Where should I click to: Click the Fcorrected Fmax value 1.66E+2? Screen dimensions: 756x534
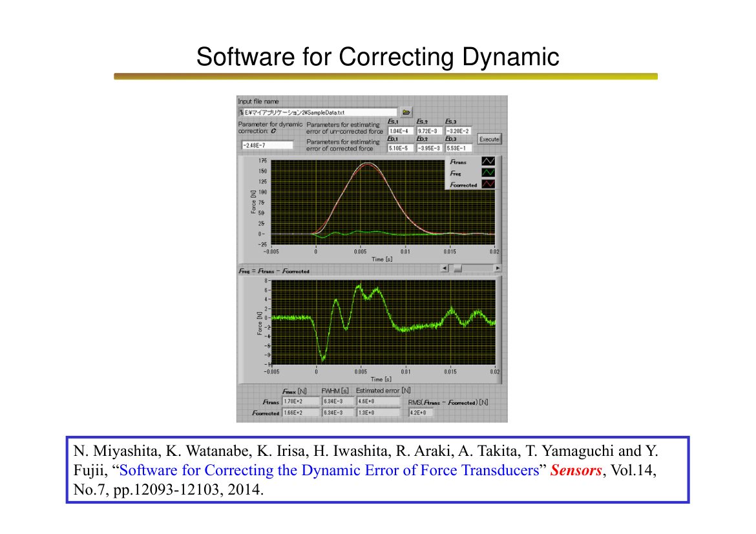point(301,413)
